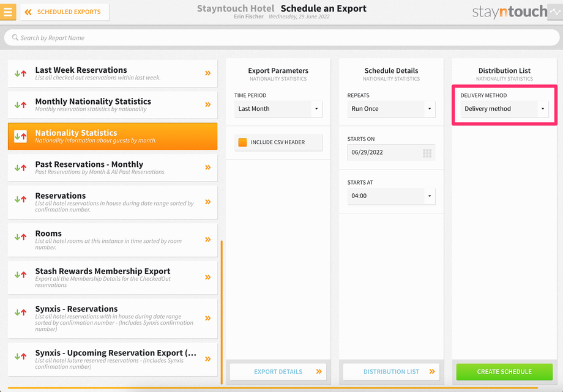Select Monthly Nationality Statistics title

pos(93,102)
